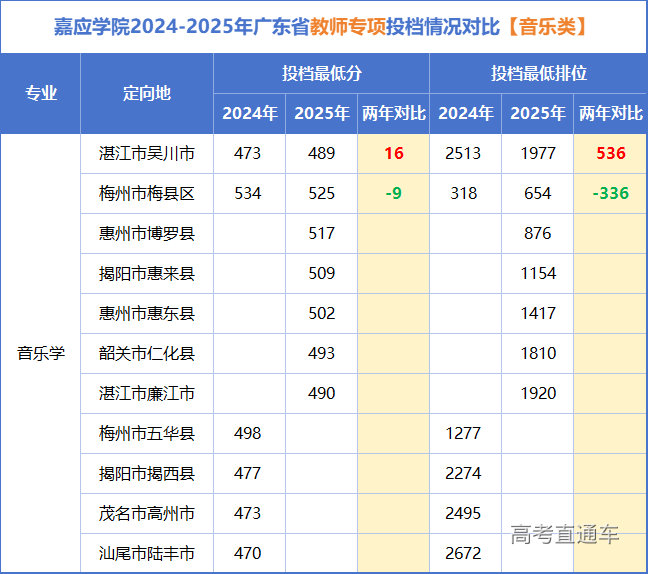The image size is (648, 574).
Task: Click 两年对比 subheader under 投档最低排位
Action: (x=610, y=114)
